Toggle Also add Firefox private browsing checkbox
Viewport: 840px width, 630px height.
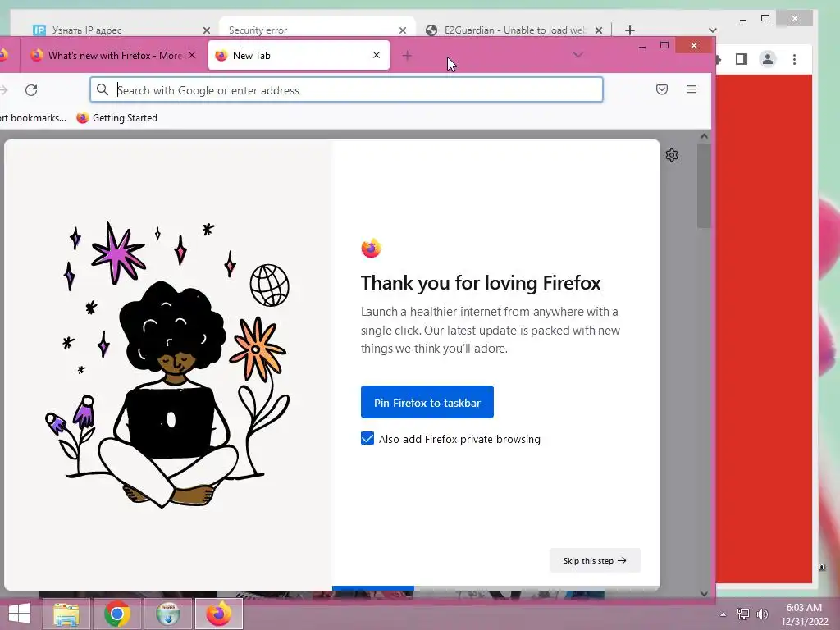(367, 439)
